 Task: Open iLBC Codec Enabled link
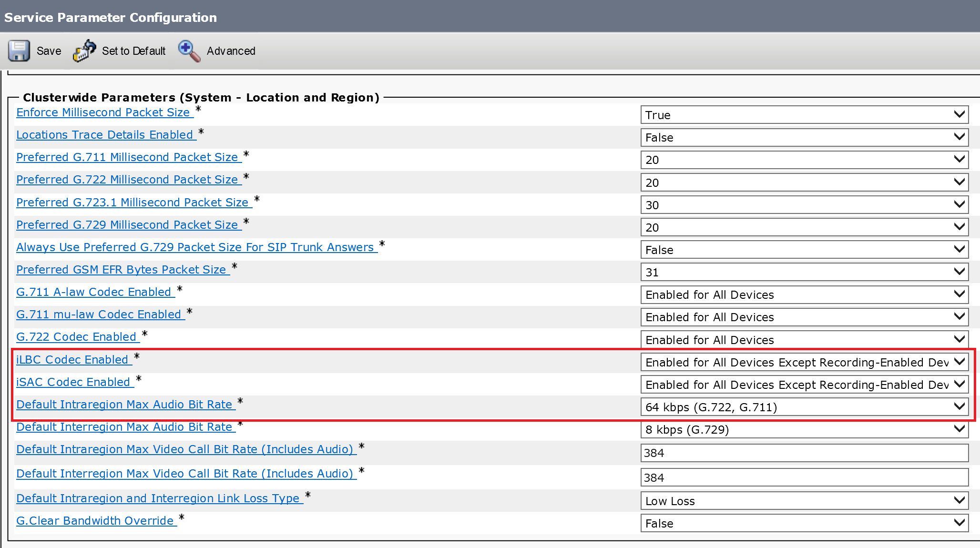coord(74,360)
